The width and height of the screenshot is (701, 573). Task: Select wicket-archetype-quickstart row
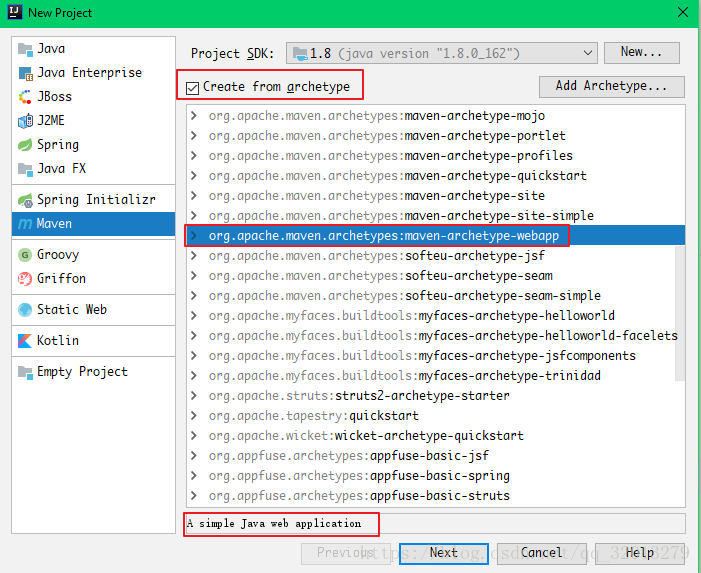435,436
